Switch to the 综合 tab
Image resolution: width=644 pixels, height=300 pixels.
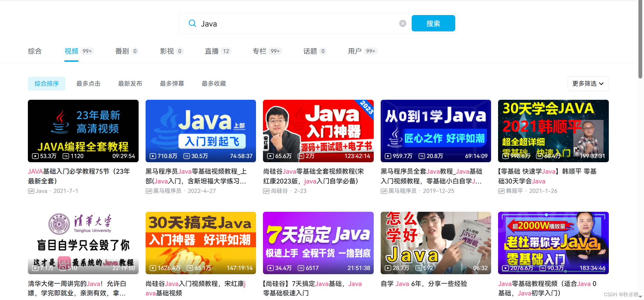35,51
